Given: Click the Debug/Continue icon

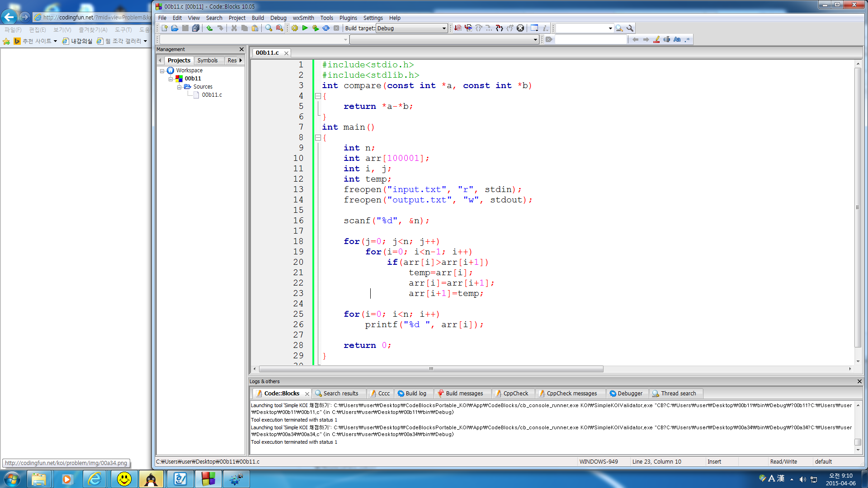Looking at the screenshot, I should tap(458, 28).
